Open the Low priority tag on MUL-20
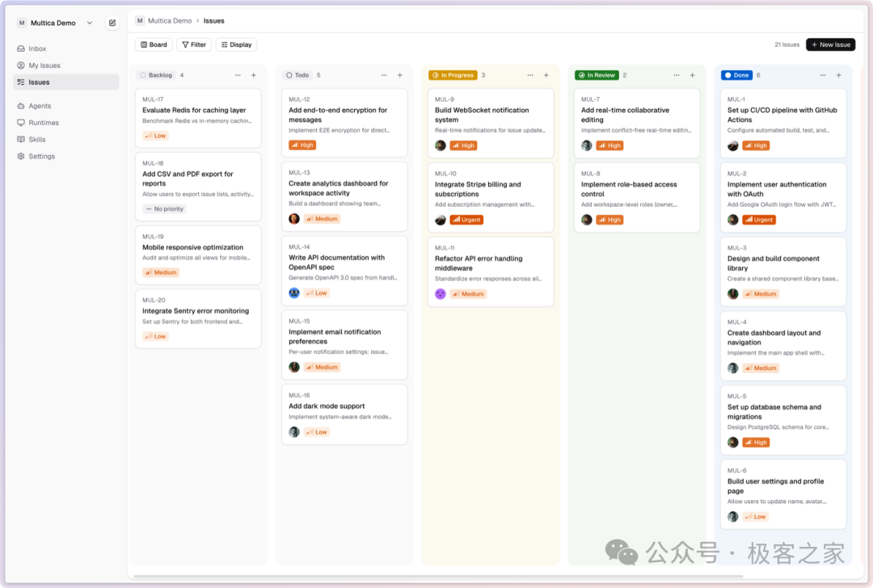The image size is (873, 588). [x=155, y=337]
